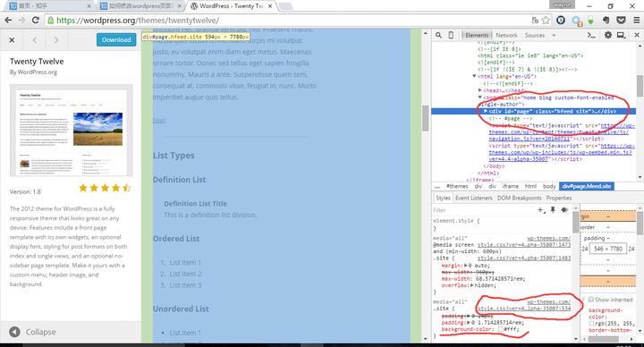Open the green download-arrow extension

coord(590,20)
